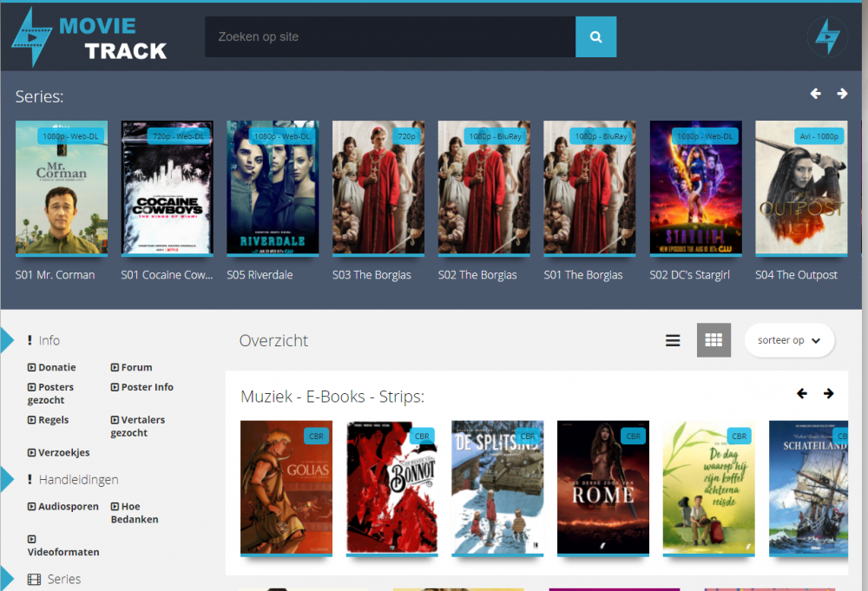Collapse the Handleidingen sidebar section

77,479
